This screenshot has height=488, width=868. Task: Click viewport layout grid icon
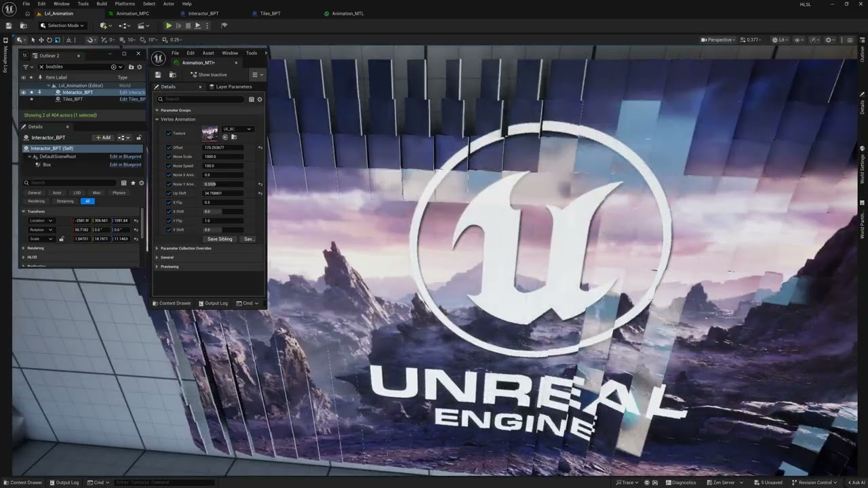click(850, 40)
